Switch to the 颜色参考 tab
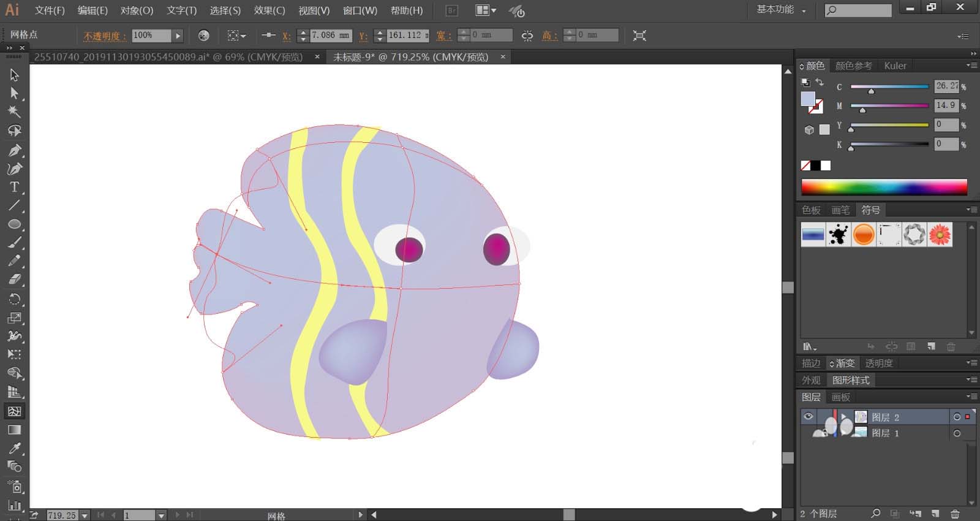 click(x=853, y=66)
